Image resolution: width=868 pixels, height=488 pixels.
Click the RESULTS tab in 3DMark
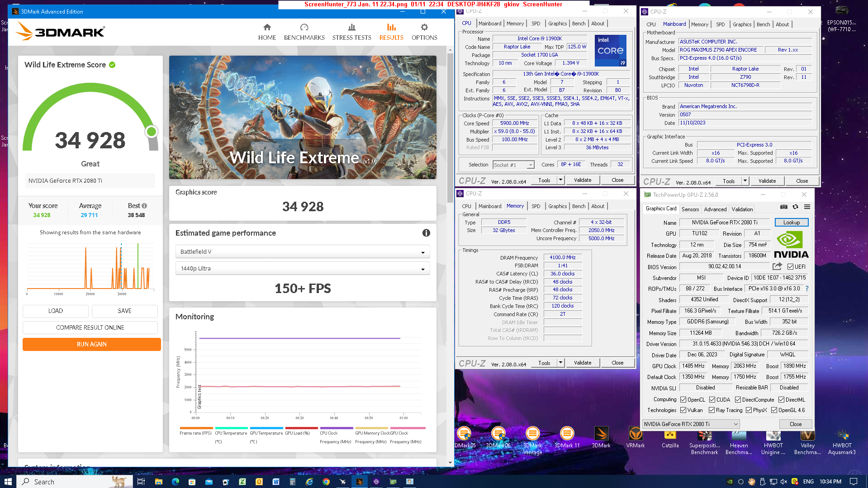(x=391, y=32)
